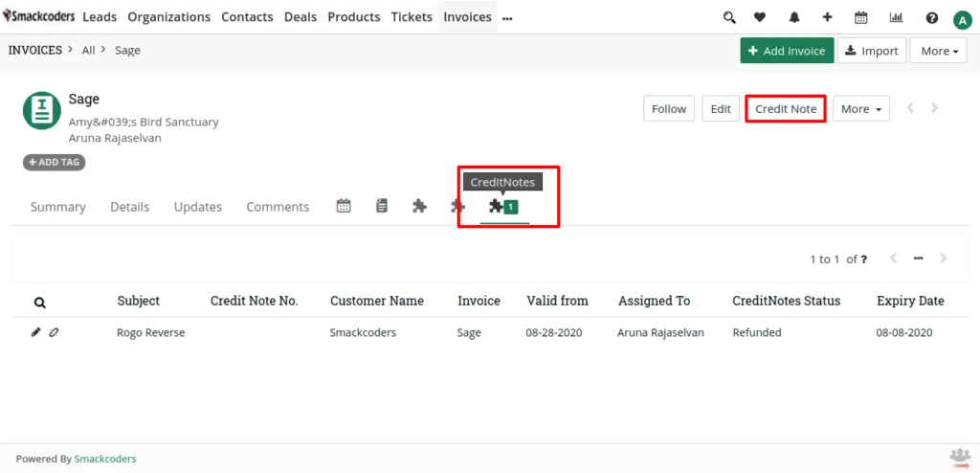The width and height of the screenshot is (980, 473).
Task: Open page jump ellipsis in pagination
Action: [918, 258]
